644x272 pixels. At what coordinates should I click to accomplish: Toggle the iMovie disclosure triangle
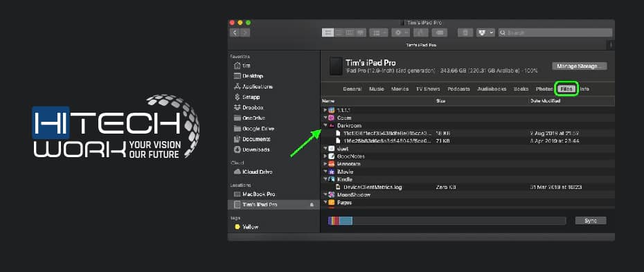click(x=325, y=172)
